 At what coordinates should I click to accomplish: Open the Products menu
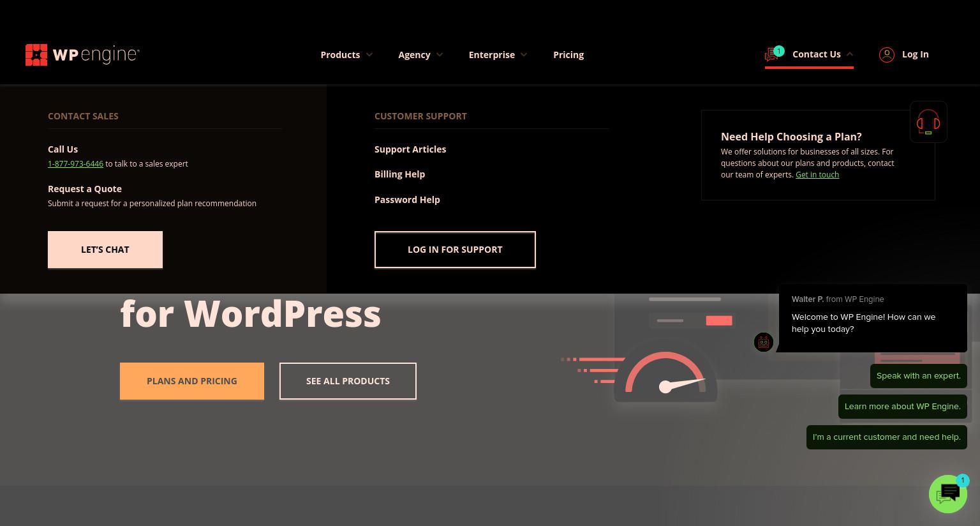click(340, 55)
